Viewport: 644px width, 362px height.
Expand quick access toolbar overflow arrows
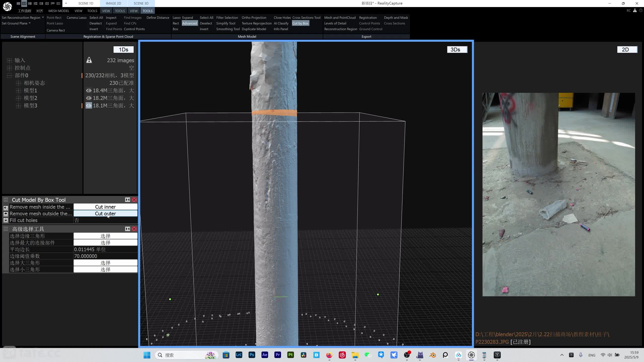click(x=66, y=4)
